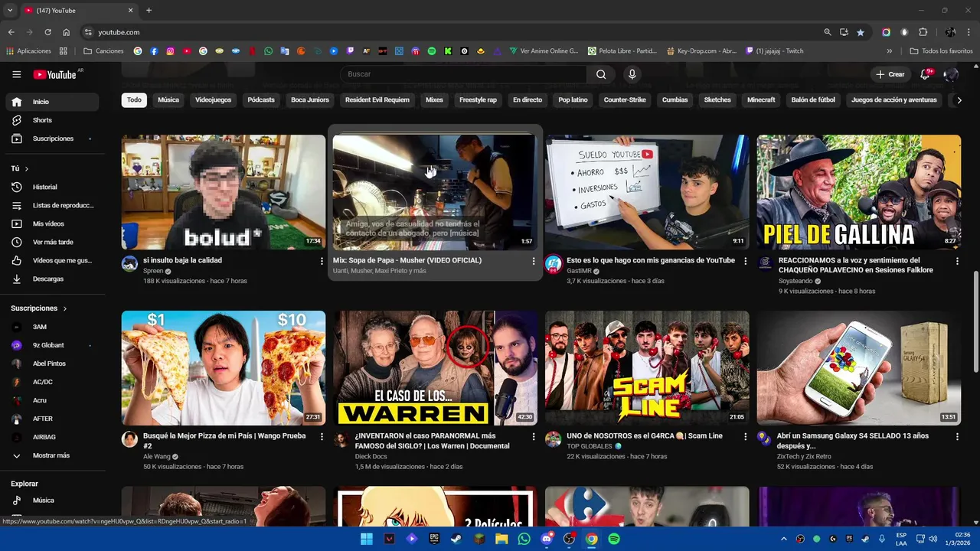Go to Inicio in the sidebar
Viewport: 980px width, 551px height.
click(x=52, y=102)
